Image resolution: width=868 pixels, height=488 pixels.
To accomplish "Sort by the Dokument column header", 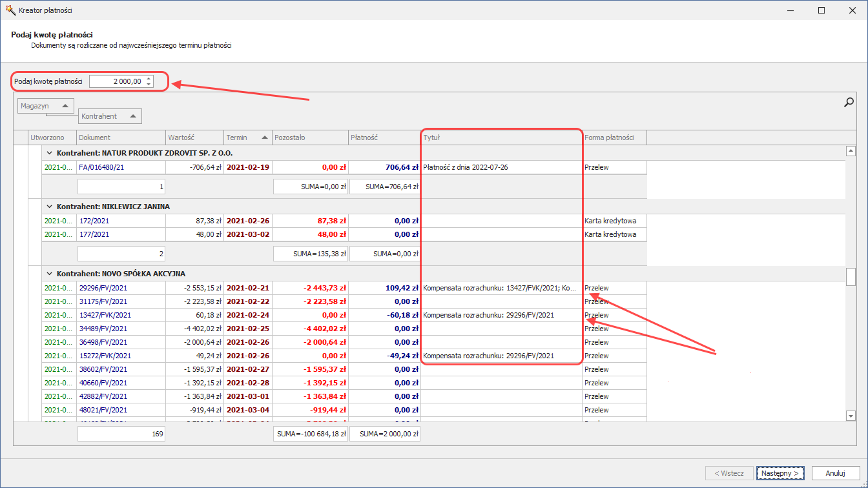I will coord(120,137).
